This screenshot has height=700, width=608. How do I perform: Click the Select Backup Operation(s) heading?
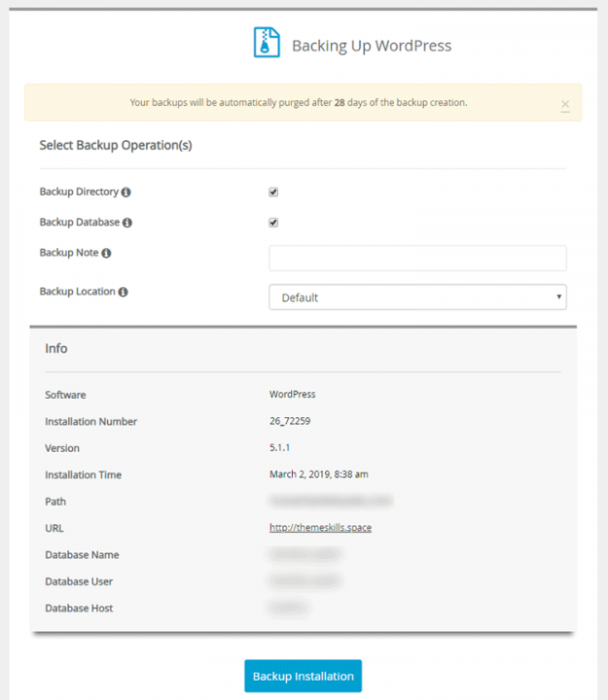(x=116, y=146)
